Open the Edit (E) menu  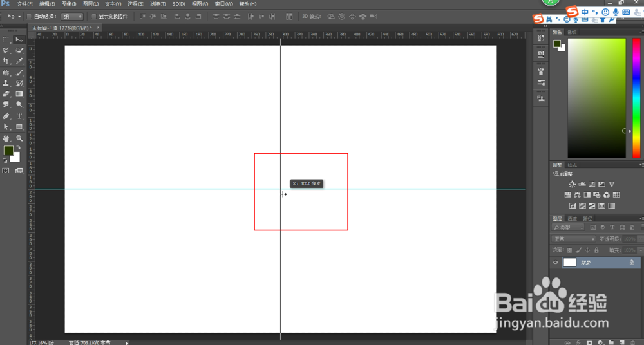47,4
